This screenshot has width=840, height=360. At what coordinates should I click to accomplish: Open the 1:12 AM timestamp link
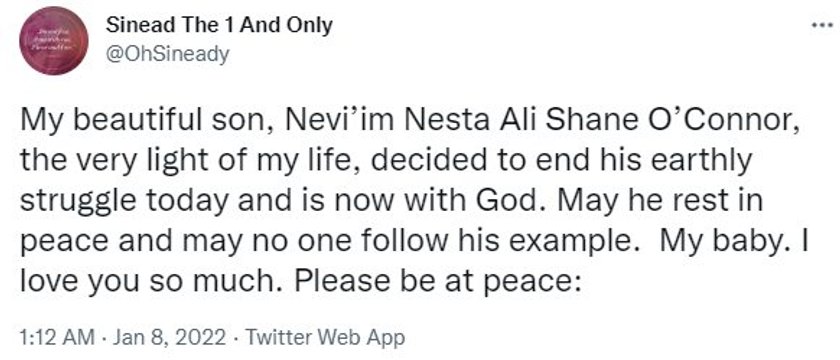(55, 338)
